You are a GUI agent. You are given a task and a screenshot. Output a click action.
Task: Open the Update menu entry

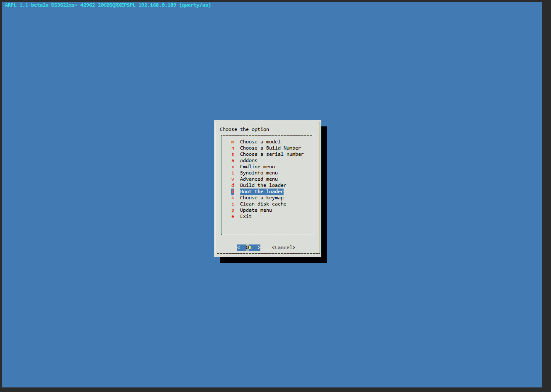coord(256,210)
